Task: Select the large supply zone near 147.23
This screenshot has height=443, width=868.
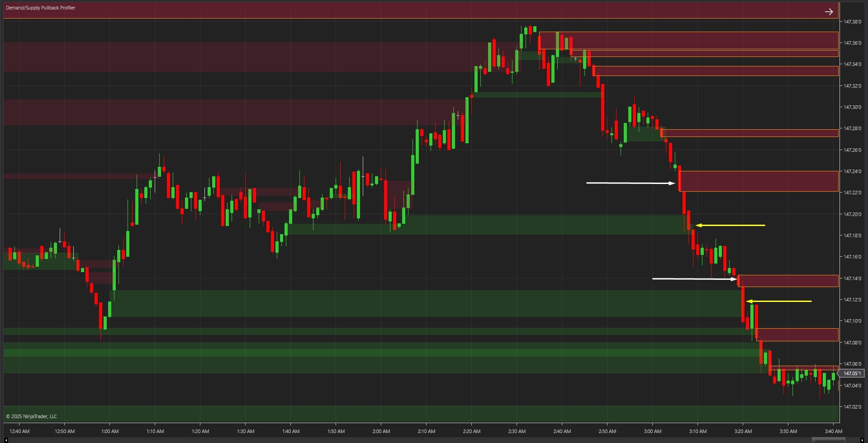Action: pos(759,181)
